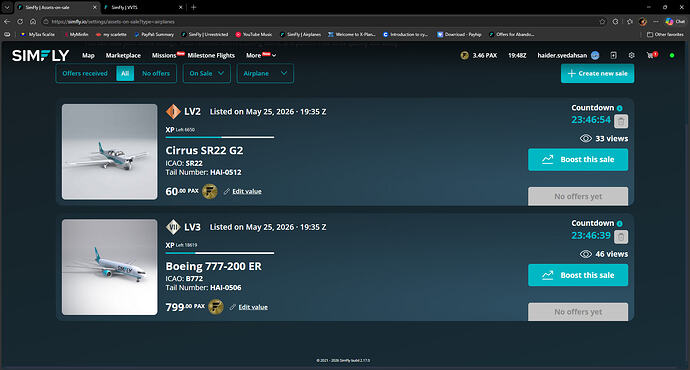Click the PAX coin next to the 799.00 price
The width and height of the screenshot is (690, 370).
pyautogui.click(x=216, y=307)
